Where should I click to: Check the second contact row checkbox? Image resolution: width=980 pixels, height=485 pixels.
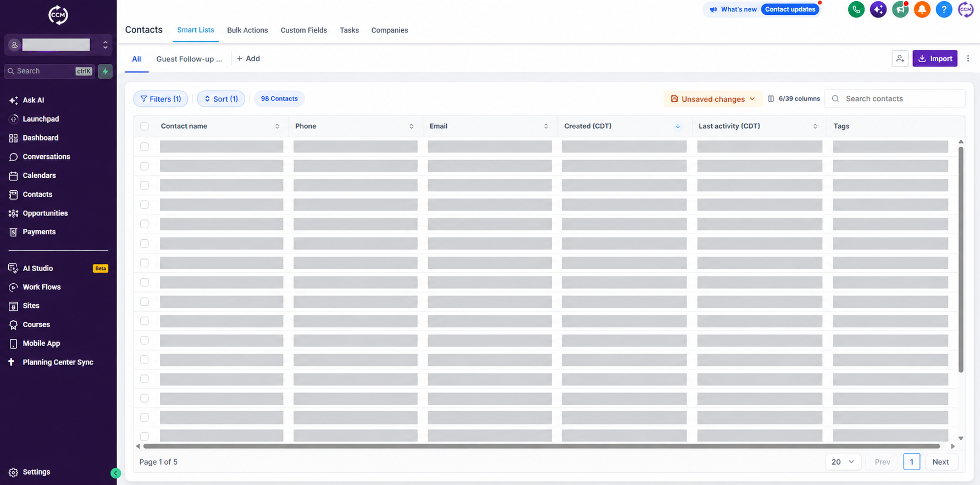pos(145,166)
